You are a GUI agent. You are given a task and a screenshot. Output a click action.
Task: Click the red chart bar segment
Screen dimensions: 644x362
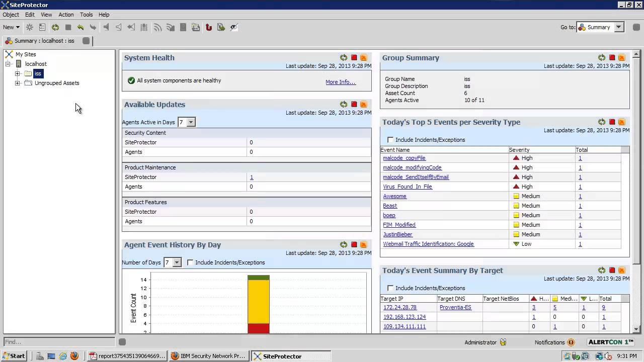(x=259, y=328)
